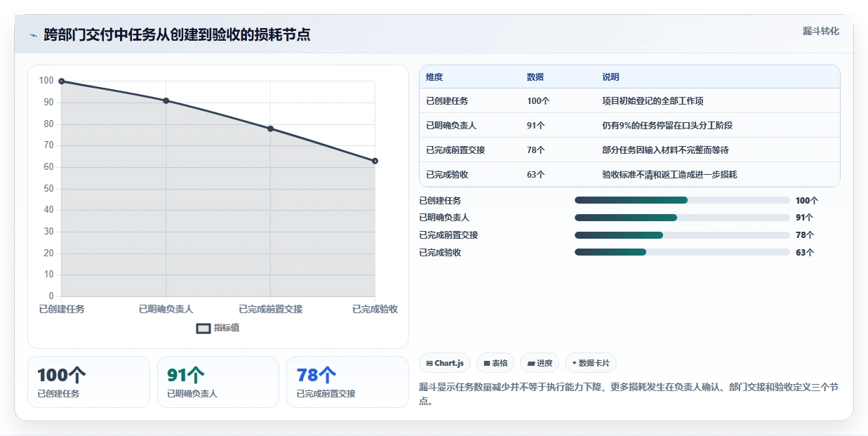Screen dimensions: 868x436
Task: Open the 100个 已创建任务 data card
Action: [x=88, y=382]
